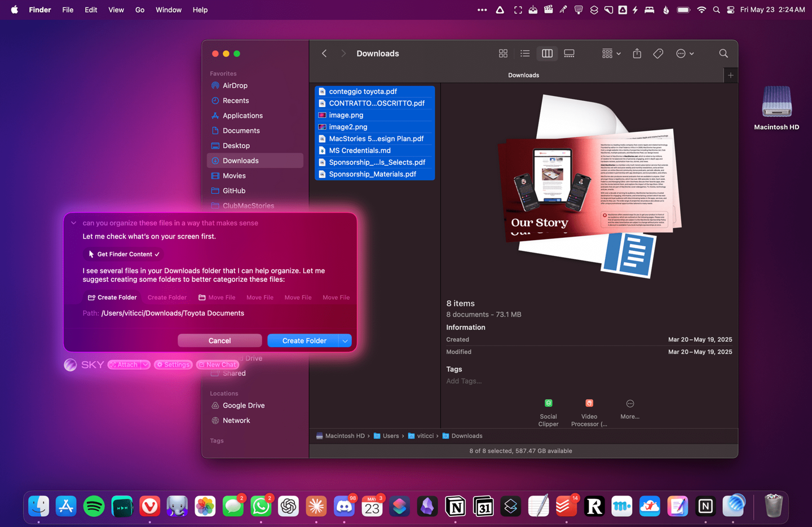
Task: Start a New Chat in Sky
Action: coord(217,365)
